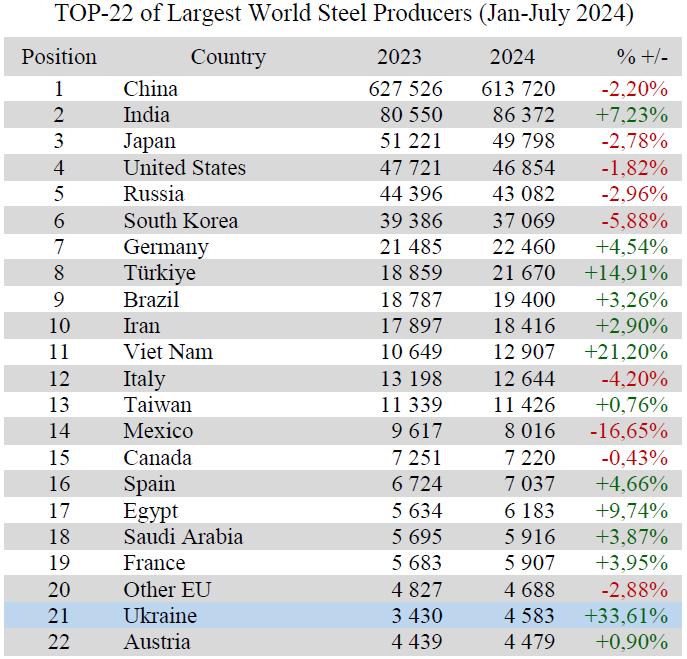This screenshot has height=659, width=687.
Task: Click the table title text
Action: tap(345, 16)
